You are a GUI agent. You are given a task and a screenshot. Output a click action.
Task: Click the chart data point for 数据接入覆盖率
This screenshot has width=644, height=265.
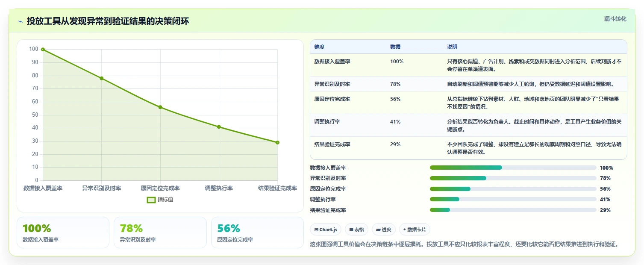[43, 50]
